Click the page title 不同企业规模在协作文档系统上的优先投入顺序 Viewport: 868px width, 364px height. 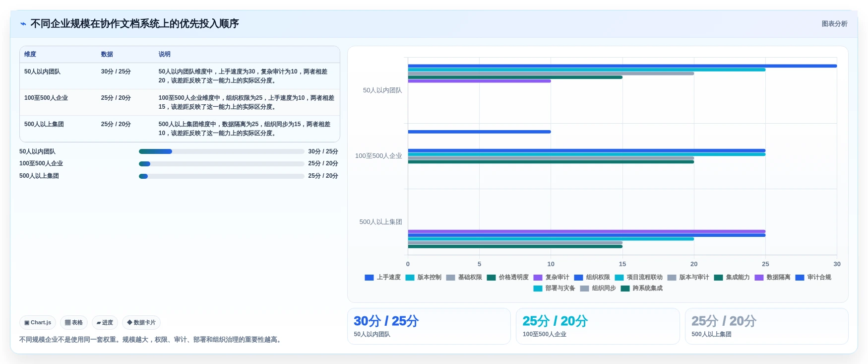pyautogui.click(x=134, y=24)
